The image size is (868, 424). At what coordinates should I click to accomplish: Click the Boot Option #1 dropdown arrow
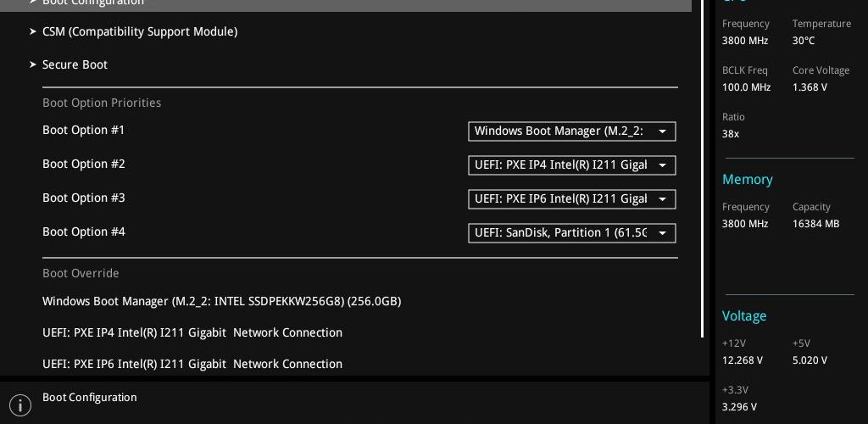tap(662, 131)
